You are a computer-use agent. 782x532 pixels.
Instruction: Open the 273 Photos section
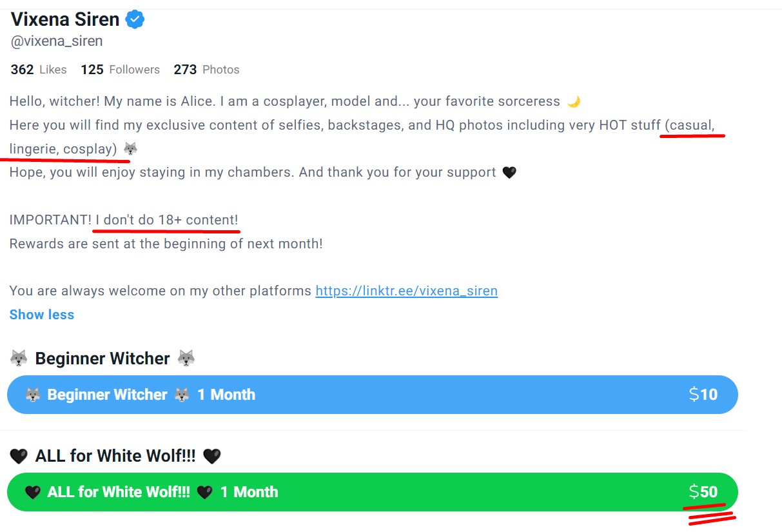pyautogui.click(x=206, y=70)
